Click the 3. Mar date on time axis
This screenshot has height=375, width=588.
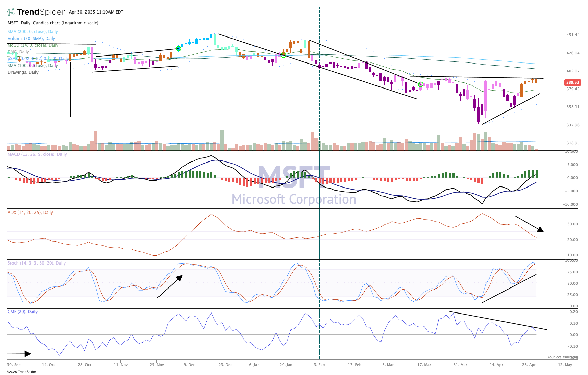tap(388, 365)
